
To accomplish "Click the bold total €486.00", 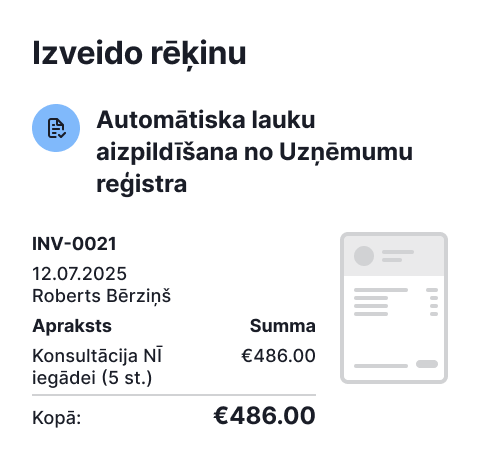I will pyautogui.click(x=264, y=416).
